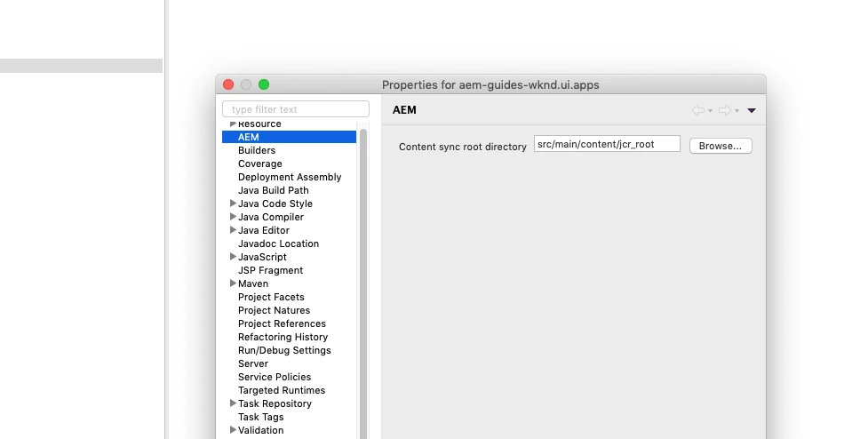Click the Browse... button
868x439 pixels.
tap(721, 146)
